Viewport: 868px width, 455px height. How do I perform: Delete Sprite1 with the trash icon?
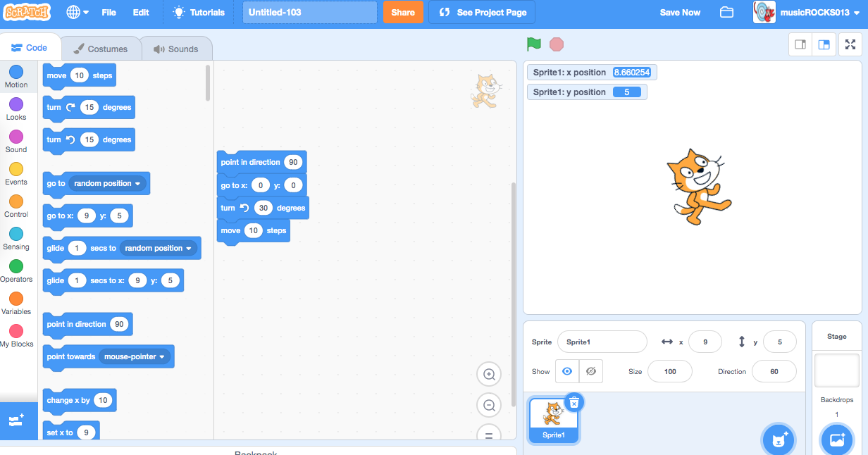[x=574, y=402]
